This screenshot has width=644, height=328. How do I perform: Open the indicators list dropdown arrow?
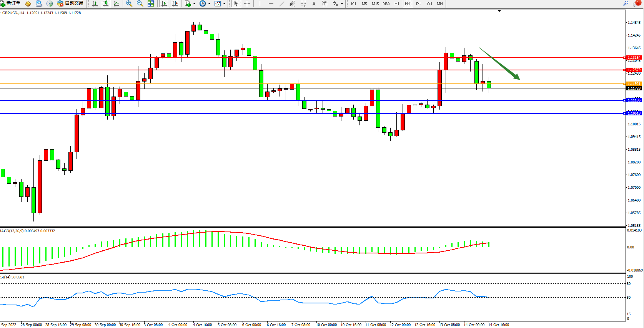pos(194,4)
